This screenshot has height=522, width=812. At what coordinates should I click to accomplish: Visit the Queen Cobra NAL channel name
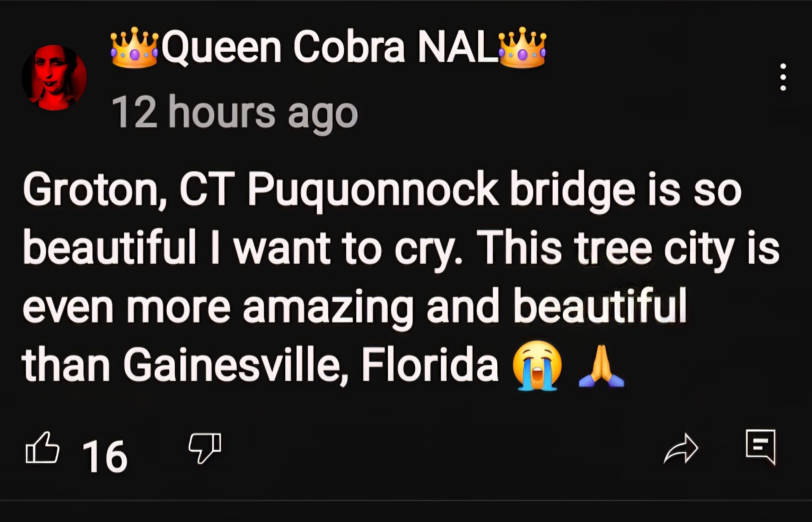pos(328,47)
